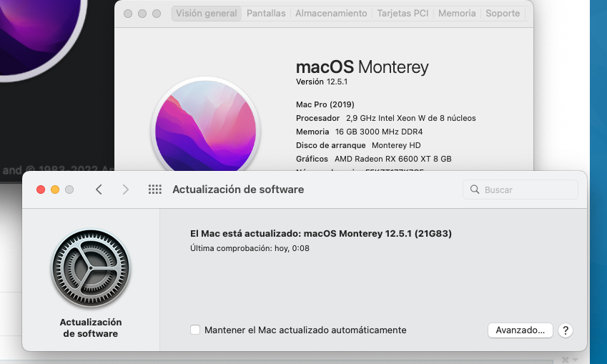This screenshot has width=607, height=364.
Task: Select the 16 GB 3000 MHz DDR4 text
Action: pos(379,132)
